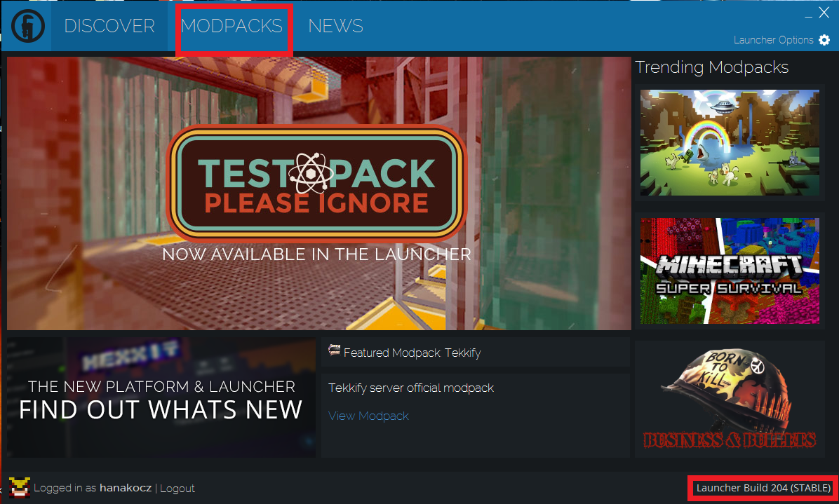
Task: Close the launcher window
Action: pos(824,13)
